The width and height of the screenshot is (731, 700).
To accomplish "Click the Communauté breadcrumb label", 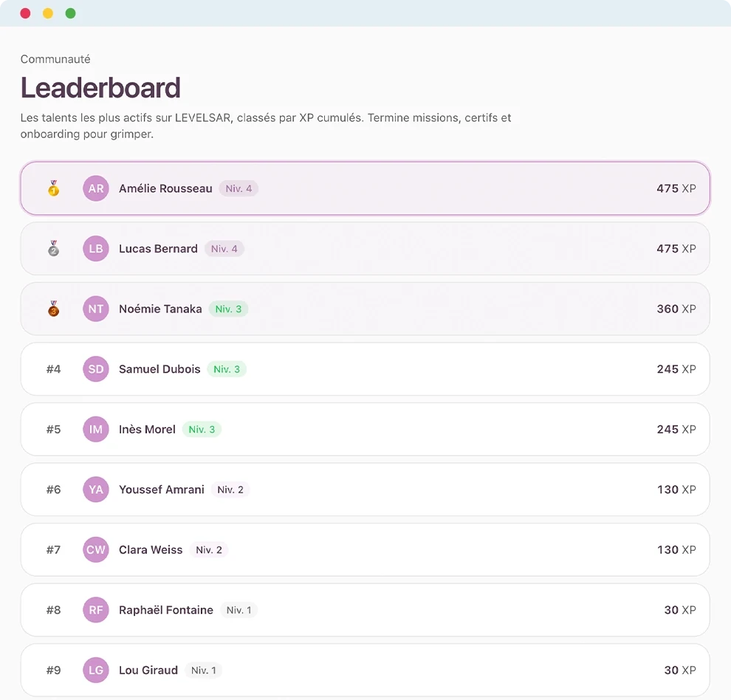I will click(x=55, y=59).
